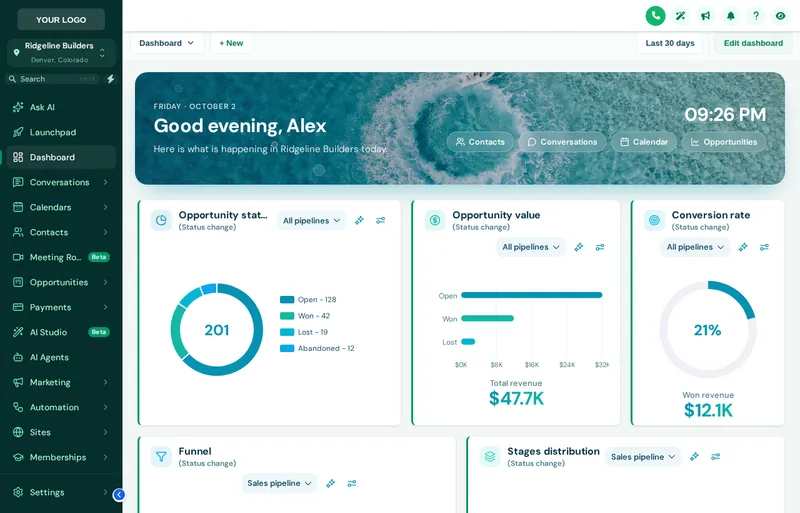Screen dimensions: 800x513
Task: Open filter settings on Stages distribution card
Action: pyautogui.click(x=716, y=456)
